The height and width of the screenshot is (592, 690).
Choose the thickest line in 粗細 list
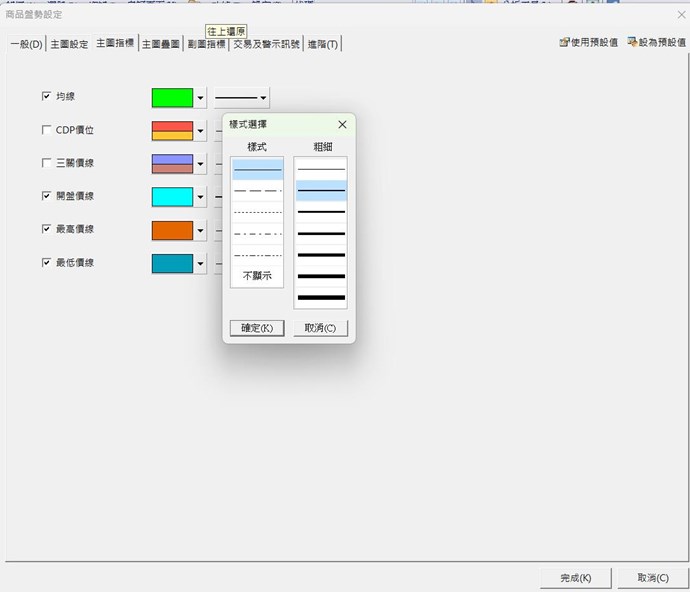(320, 297)
